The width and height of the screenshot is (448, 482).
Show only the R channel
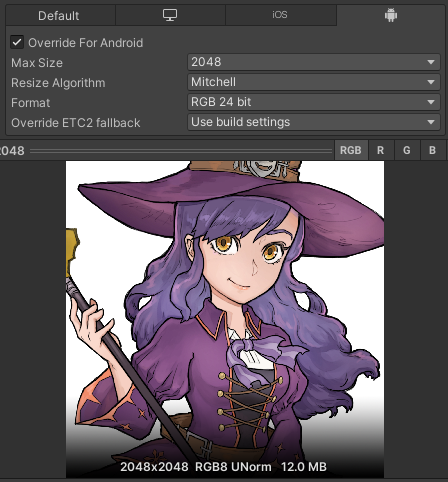pos(381,150)
